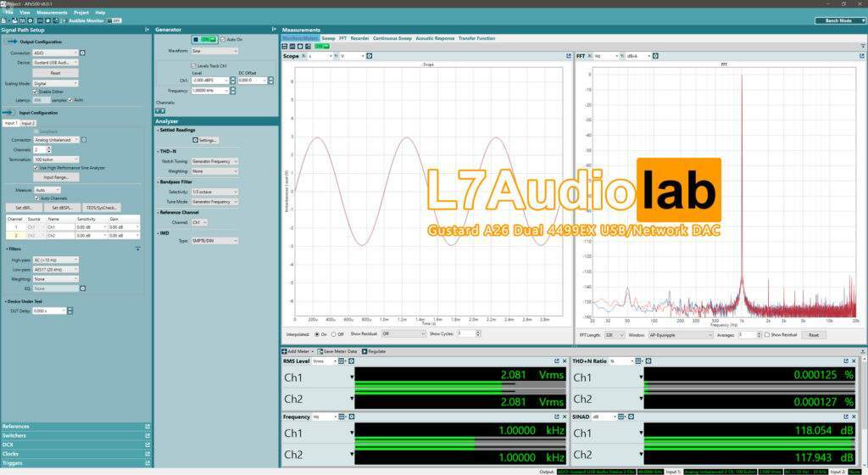Increase Generator frequency with stepper arrow
The width and height of the screenshot is (868, 475).
[232, 88]
